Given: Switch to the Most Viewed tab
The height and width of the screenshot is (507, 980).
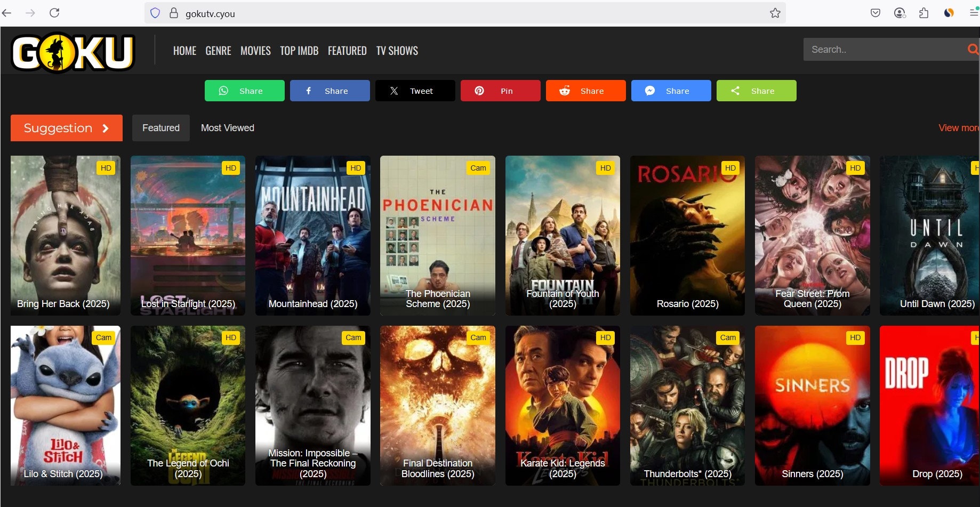Looking at the screenshot, I should tap(227, 128).
